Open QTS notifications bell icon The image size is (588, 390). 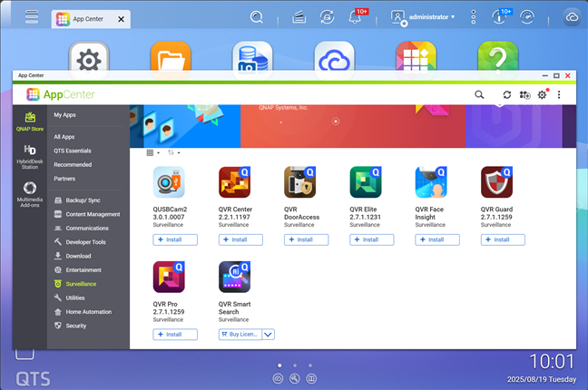(x=355, y=17)
